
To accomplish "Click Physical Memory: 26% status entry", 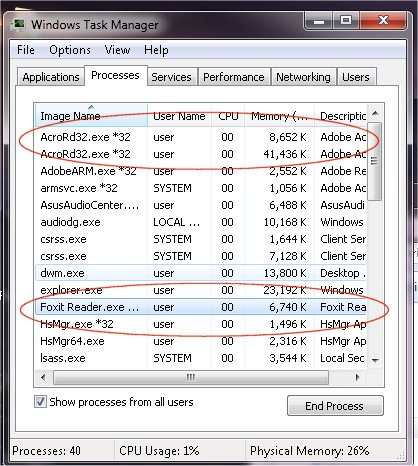I will 310,451.
